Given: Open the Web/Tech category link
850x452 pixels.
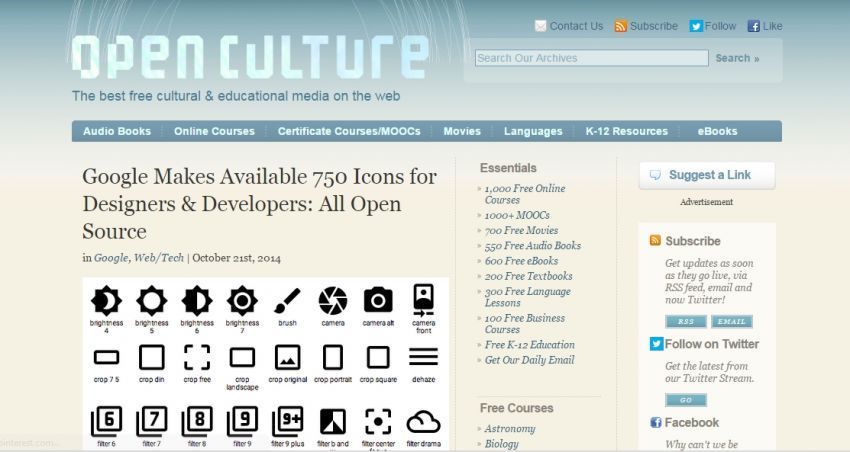Looking at the screenshot, I should [159, 258].
